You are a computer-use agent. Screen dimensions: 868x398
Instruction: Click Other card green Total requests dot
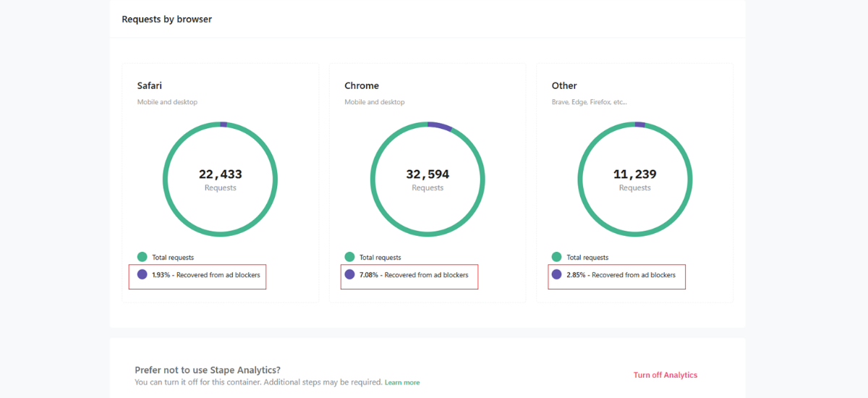click(557, 257)
